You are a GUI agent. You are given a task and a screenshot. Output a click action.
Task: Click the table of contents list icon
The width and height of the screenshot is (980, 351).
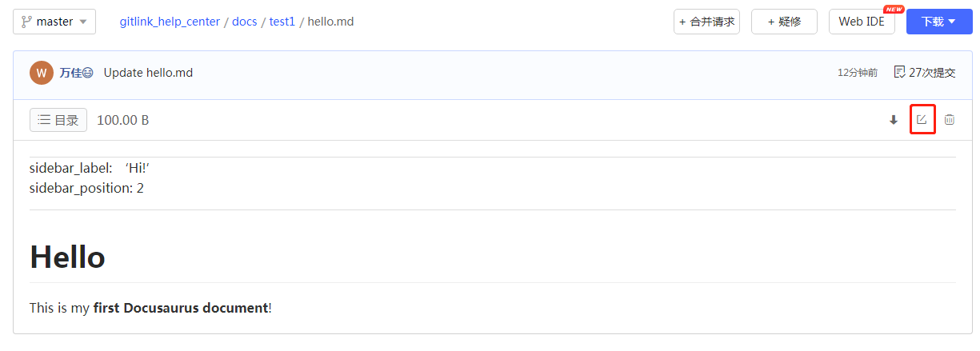click(44, 120)
